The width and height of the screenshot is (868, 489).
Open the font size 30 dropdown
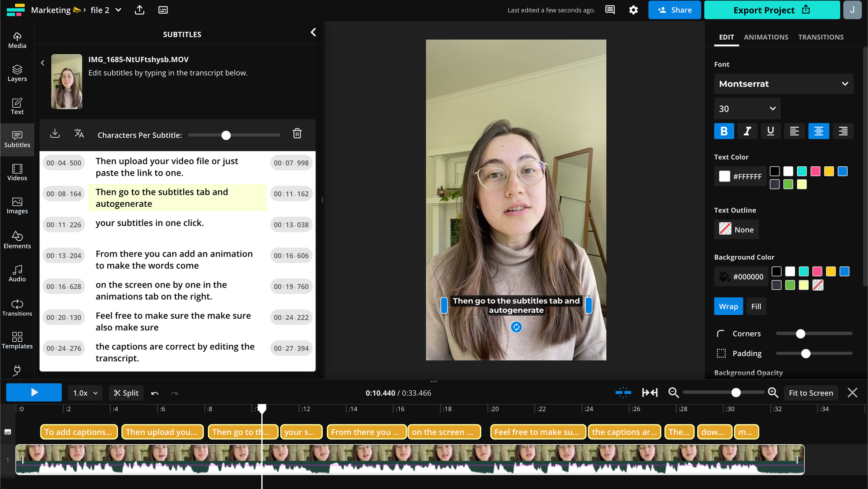(x=747, y=109)
